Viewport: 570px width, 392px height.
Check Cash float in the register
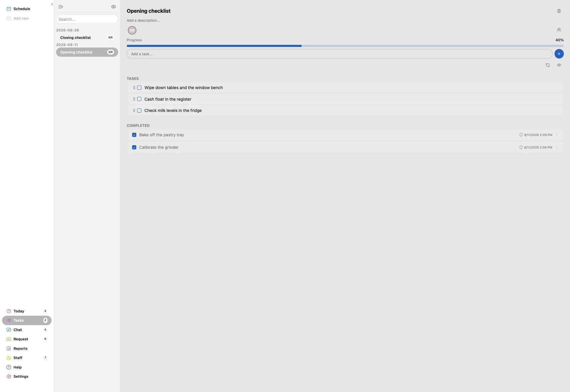(139, 99)
